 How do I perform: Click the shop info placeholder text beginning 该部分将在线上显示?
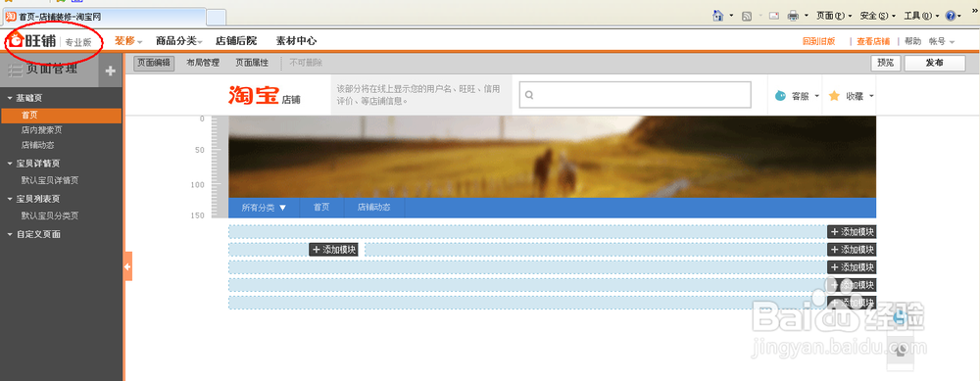coord(418,94)
